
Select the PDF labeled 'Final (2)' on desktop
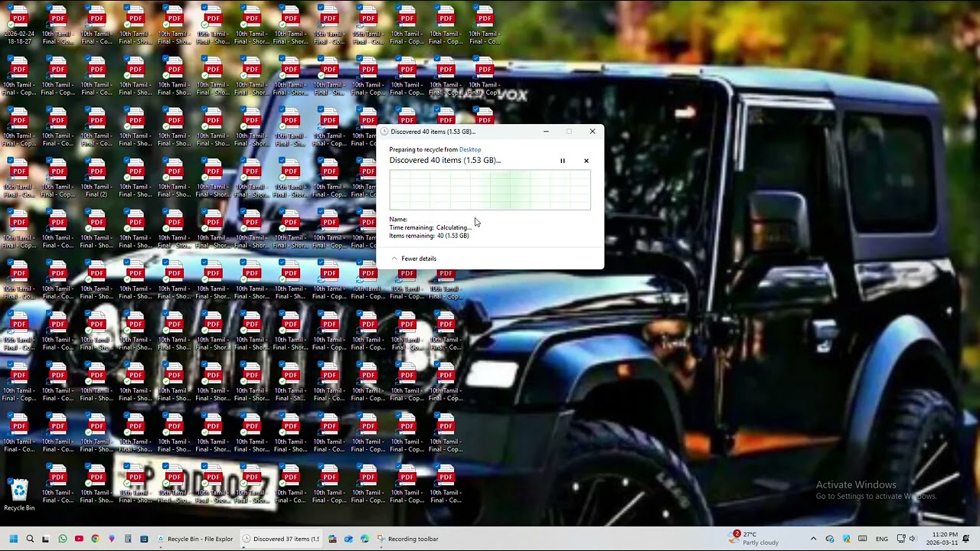tap(96, 179)
